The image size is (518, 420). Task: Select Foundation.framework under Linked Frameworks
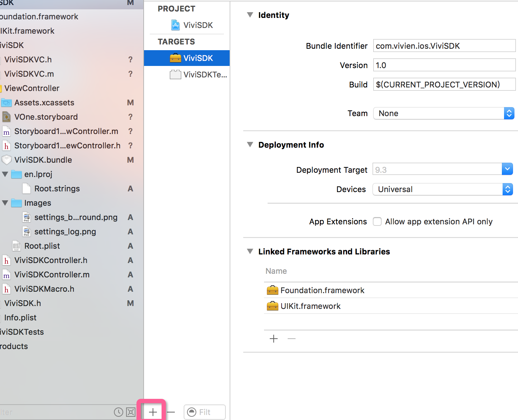tap(322, 290)
